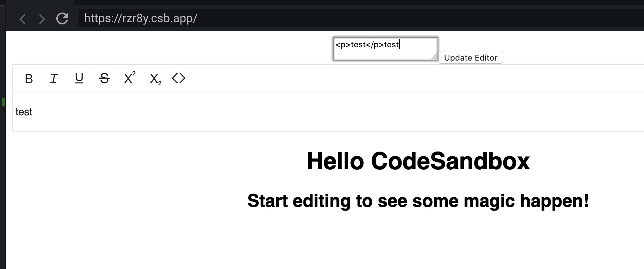Click the Start editing magic happen text
This screenshot has height=269, width=644.
click(x=418, y=201)
